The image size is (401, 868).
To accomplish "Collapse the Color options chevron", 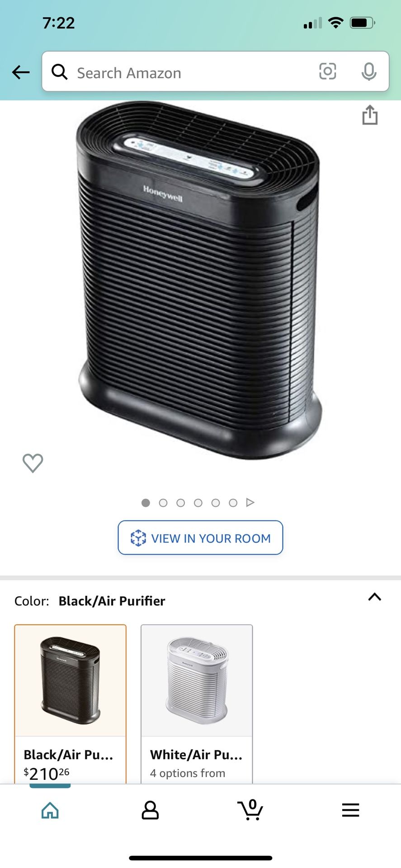I will tap(375, 597).
